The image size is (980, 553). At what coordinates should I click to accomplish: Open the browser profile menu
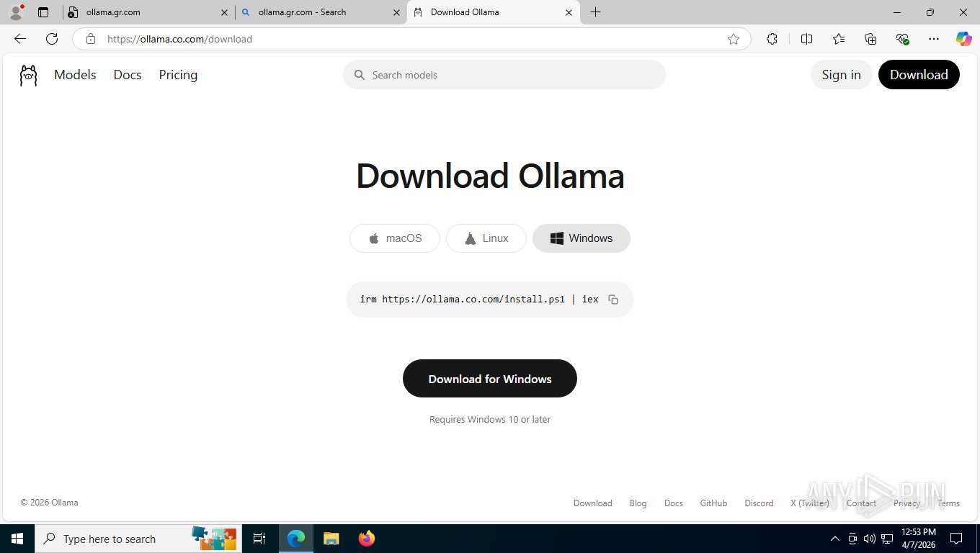(x=16, y=12)
